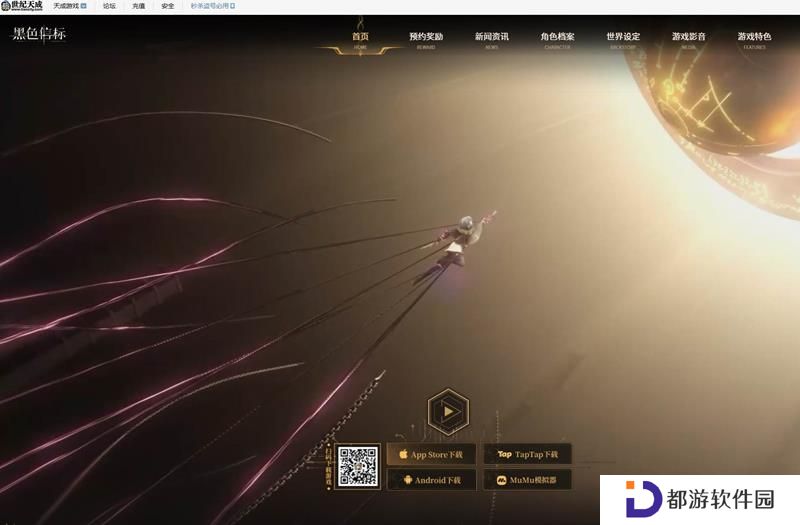Open the 预约奖励 reward tab
Viewport: 800px width, 525px height.
426,38
